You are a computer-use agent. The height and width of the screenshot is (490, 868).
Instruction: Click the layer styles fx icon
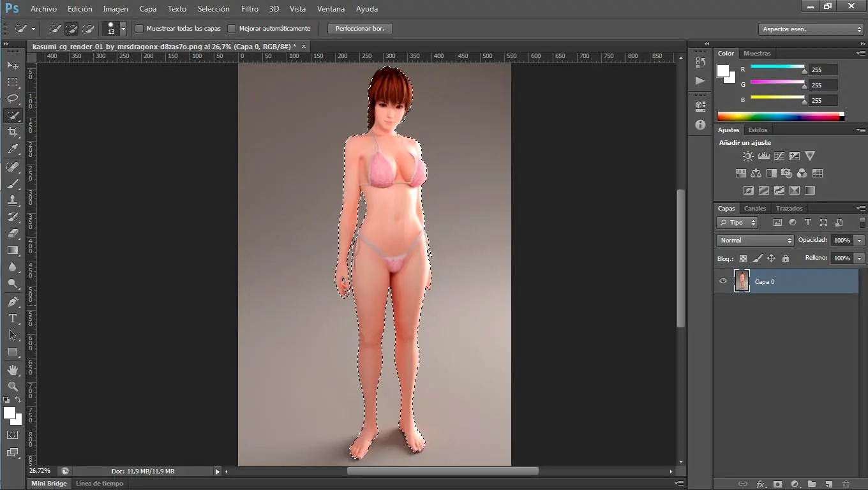pyautogui.click(x=761, y=484)
